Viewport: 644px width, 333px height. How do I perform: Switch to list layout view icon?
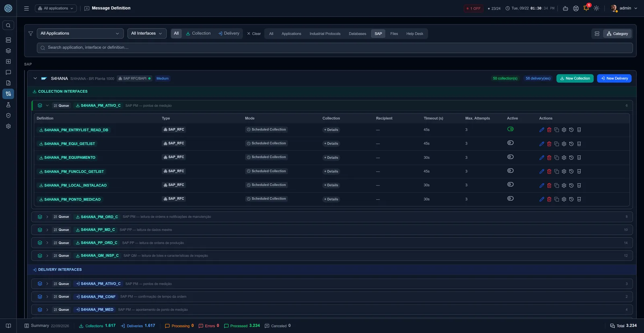(597, 33)
